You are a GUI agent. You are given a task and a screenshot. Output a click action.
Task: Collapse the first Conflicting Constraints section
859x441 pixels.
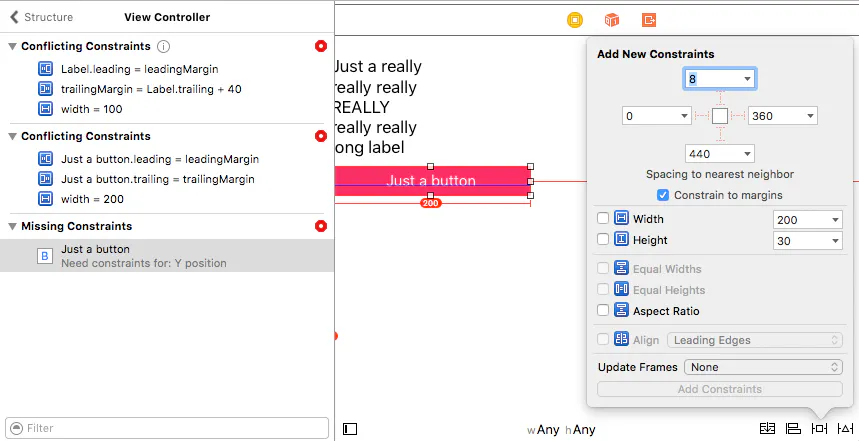tap(12, 47)
